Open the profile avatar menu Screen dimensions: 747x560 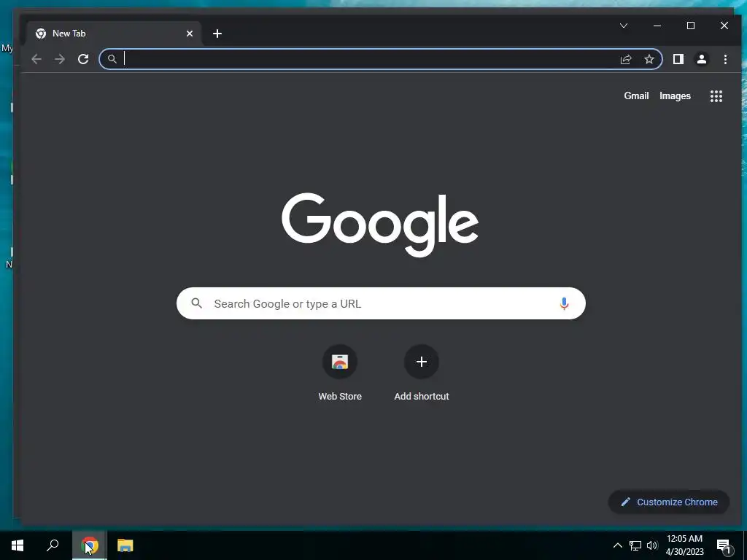[x=701, y=59]
